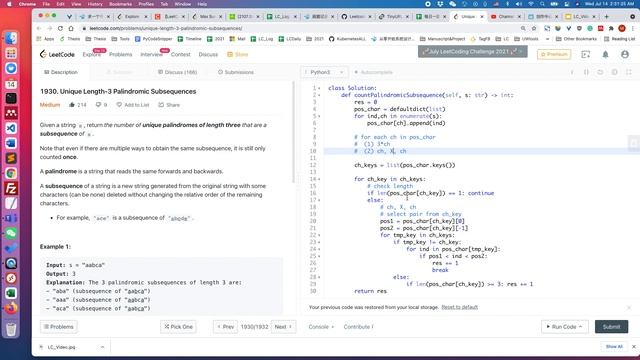Viewport: 640px width, 360px height.
Task: Collapse the fold arrow at line 14
Action: 319,179
